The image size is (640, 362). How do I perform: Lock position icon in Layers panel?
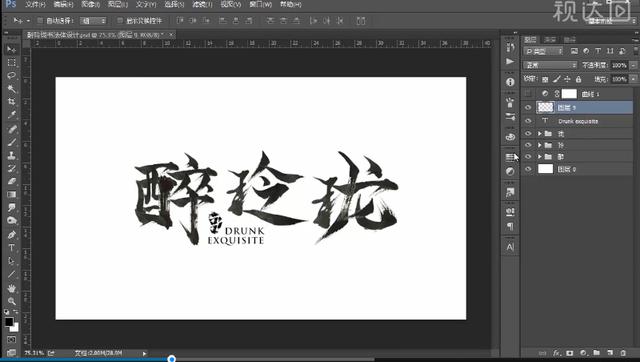(x=567, y=79)
